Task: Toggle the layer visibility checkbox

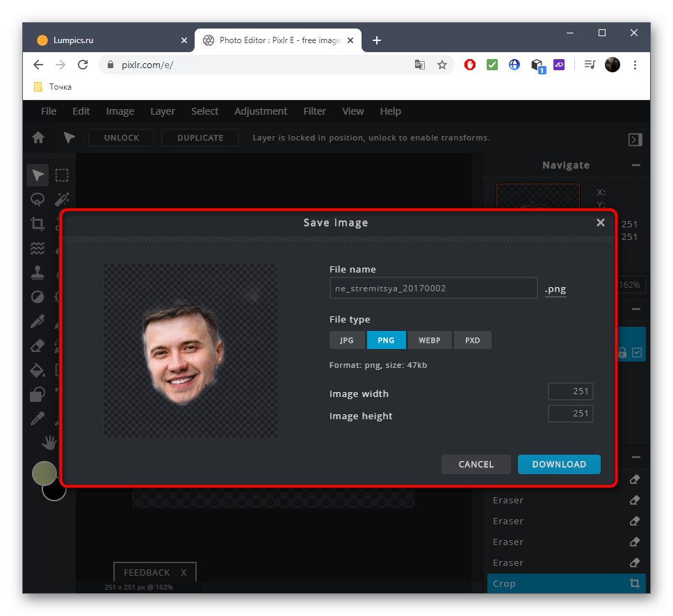Action: (637, 352)
